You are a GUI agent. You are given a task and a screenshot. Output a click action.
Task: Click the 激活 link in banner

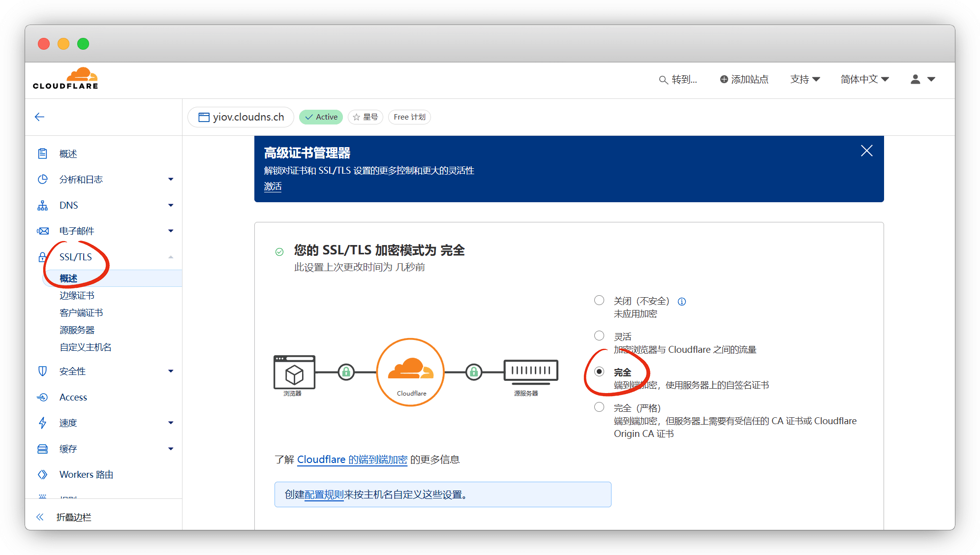[273, 186]
